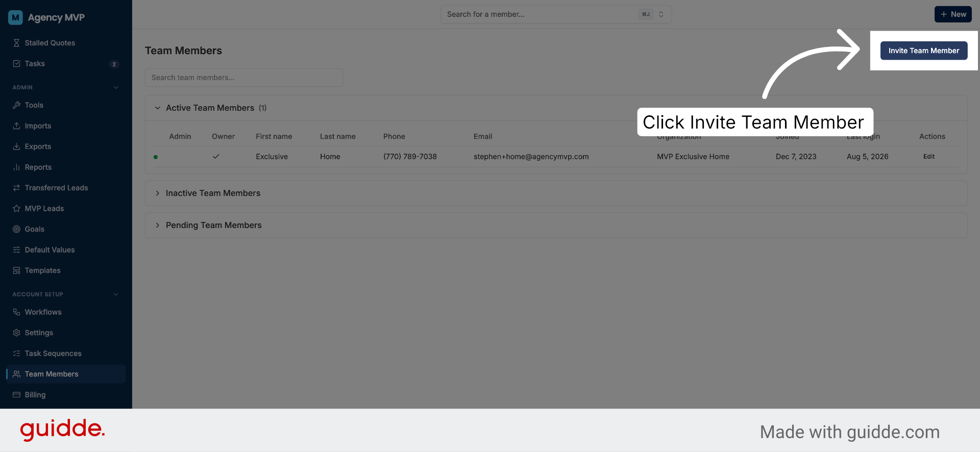Click the Default Values sliders icon
This screenshot has width=980, height=452.
point(16,250)
